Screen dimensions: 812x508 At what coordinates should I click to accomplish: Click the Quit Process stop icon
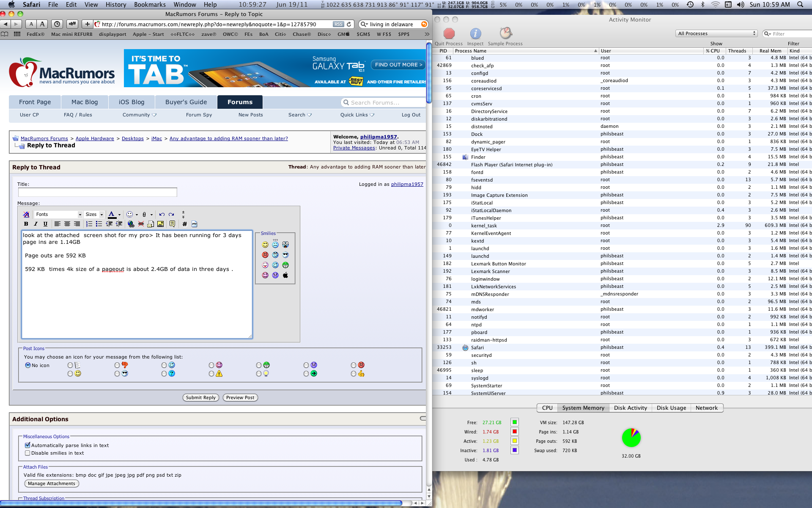pyautogui.click(x=449, y=33)
